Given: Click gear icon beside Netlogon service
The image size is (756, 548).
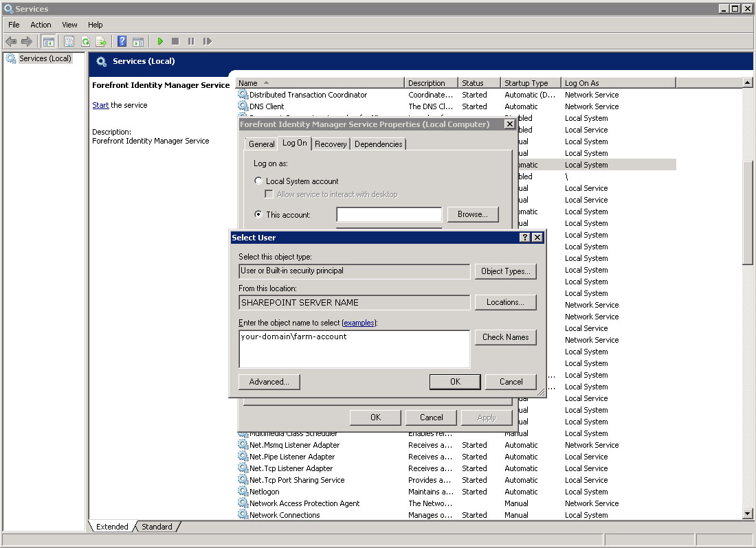Looking at the screenshot, I should tap(243, 491).
